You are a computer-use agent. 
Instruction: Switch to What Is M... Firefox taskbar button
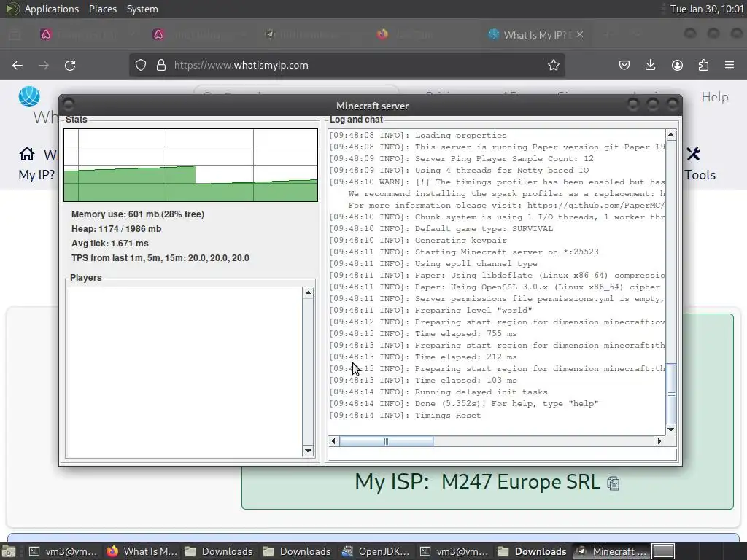pos(142,551)
